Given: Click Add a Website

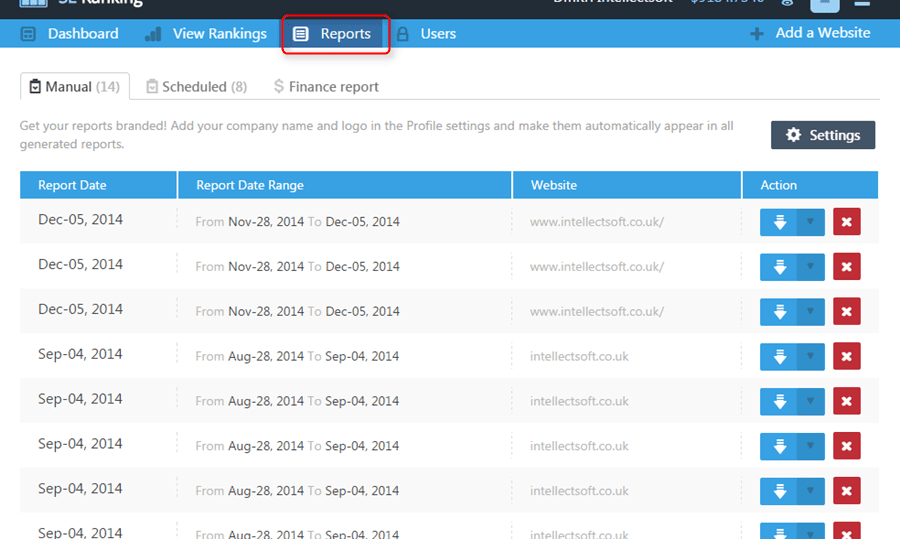Looking at the screenshot, I should (810, 33).
